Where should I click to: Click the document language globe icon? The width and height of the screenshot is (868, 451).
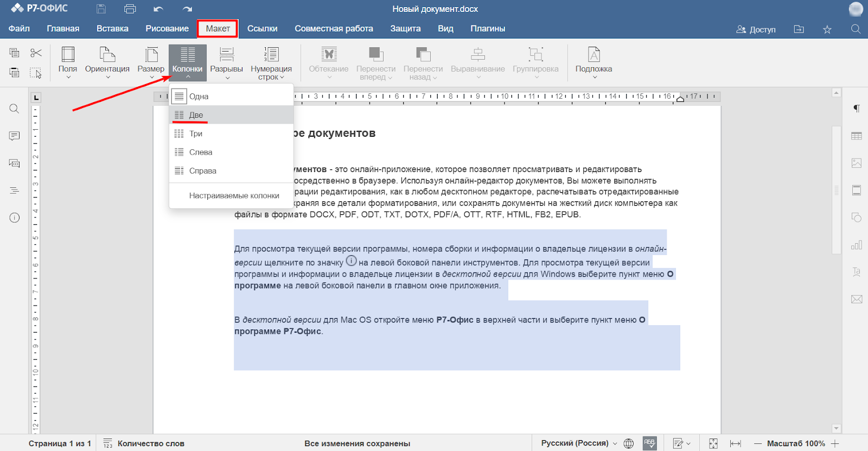tap(629, 443)
